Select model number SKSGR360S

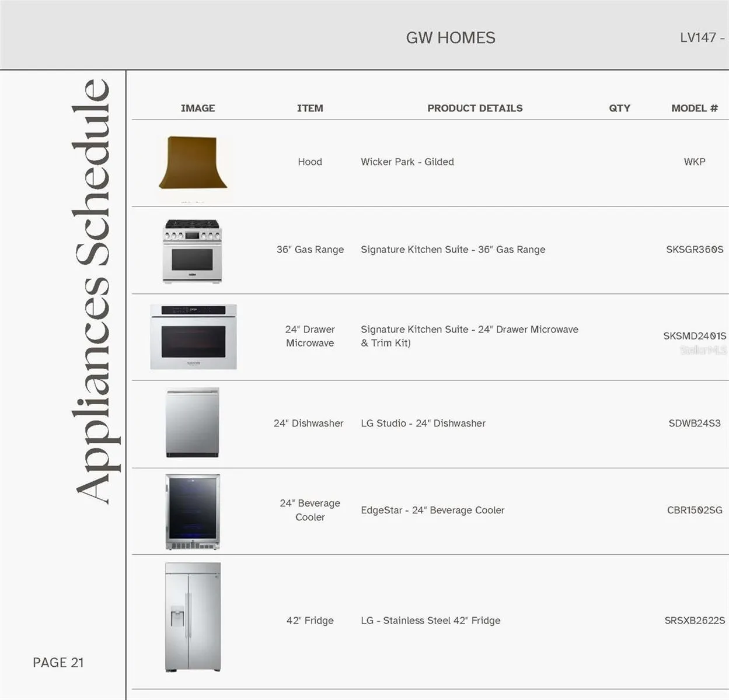(x=694, y=250)
